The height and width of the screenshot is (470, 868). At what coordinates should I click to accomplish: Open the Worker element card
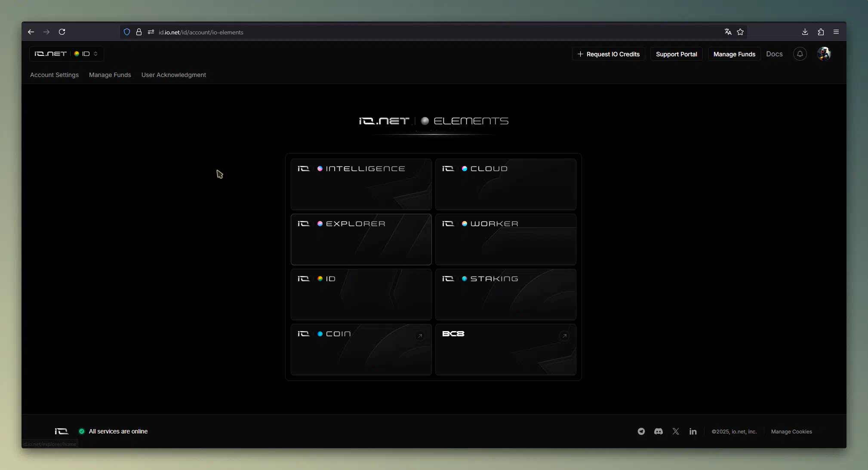click(506, 240)
